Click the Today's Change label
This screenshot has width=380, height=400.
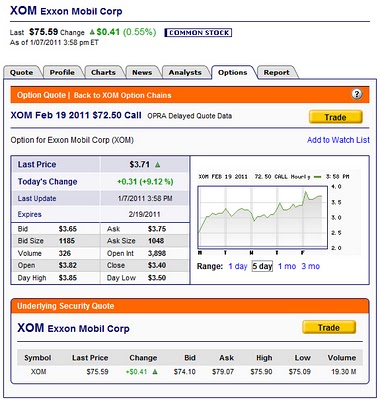pos(47,182)
